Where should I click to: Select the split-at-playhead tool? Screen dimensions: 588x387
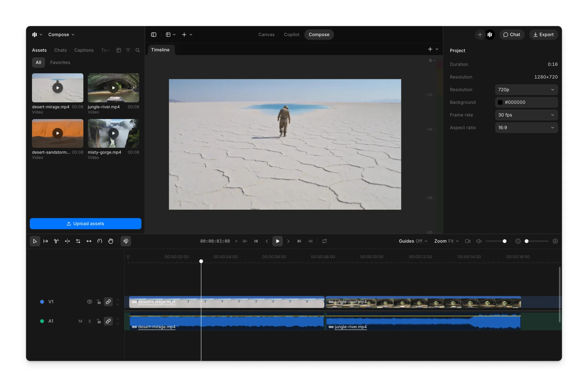point(67,241)
